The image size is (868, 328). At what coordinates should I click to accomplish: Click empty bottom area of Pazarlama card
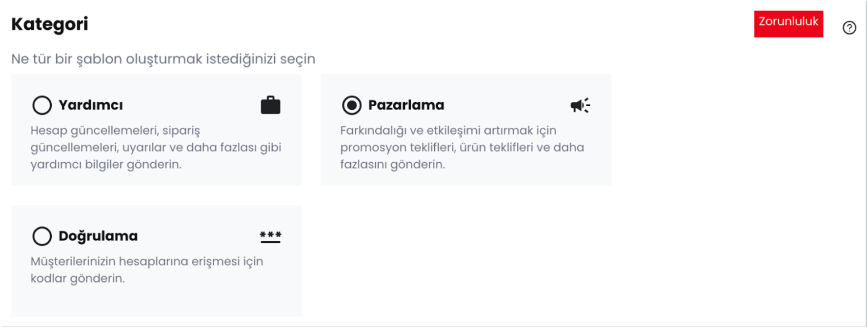coord(466,178)
